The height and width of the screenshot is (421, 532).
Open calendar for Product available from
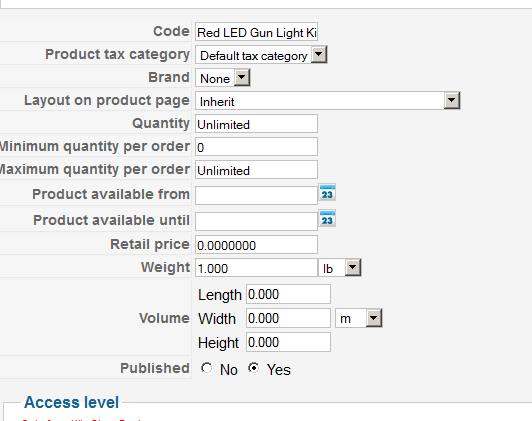[327, 193]
